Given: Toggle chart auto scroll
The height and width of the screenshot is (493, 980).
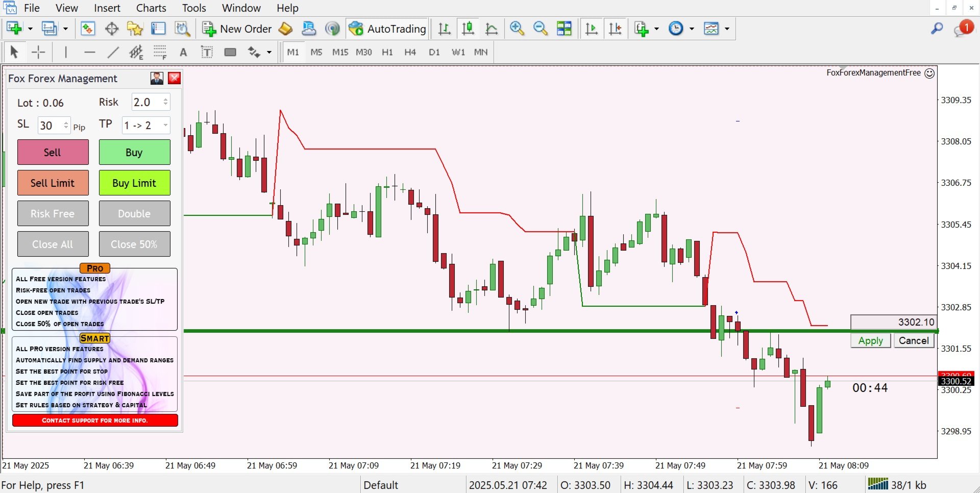Looking at the screenshot, I should pyautogui.click(x=591, y=29).
